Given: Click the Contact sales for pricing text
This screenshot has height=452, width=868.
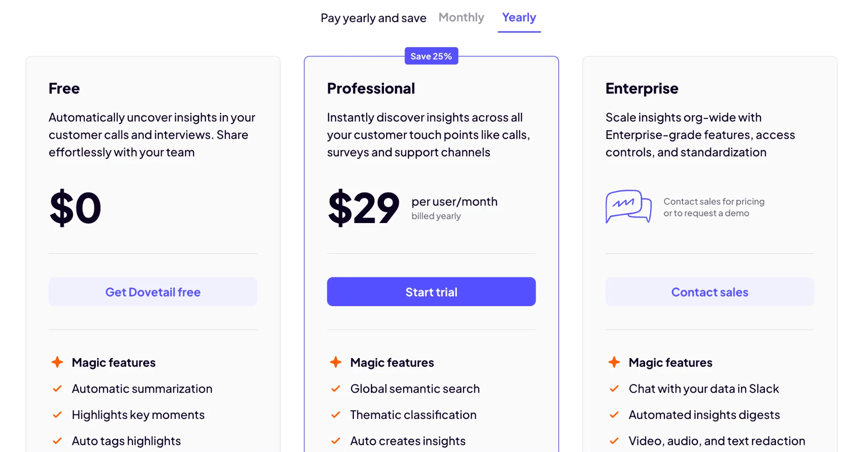Looking at the screenshot, I should [714, 207].
